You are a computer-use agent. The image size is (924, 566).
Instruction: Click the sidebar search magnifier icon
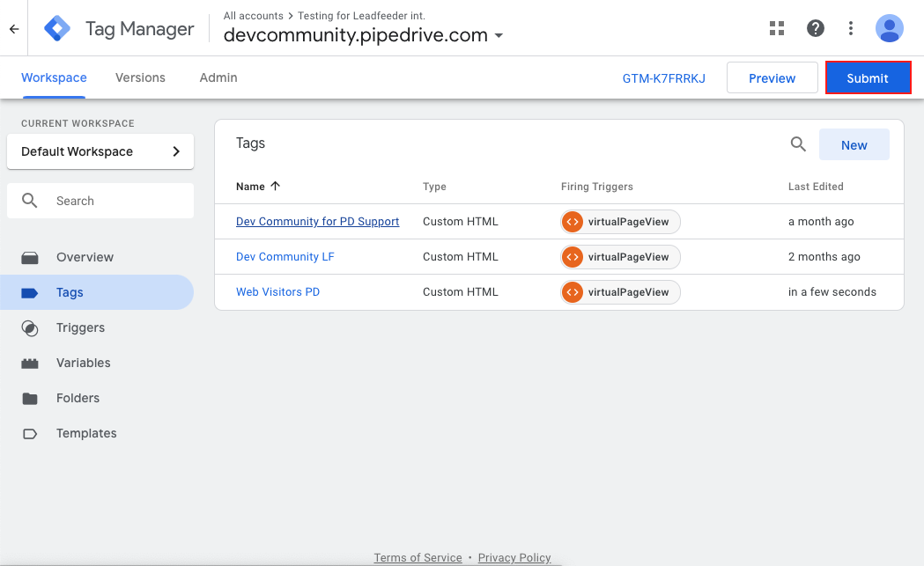click(29, 201)
